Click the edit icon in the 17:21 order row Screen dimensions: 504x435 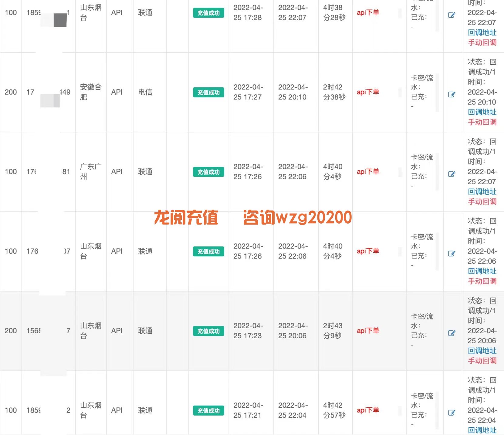click(452, 413)
